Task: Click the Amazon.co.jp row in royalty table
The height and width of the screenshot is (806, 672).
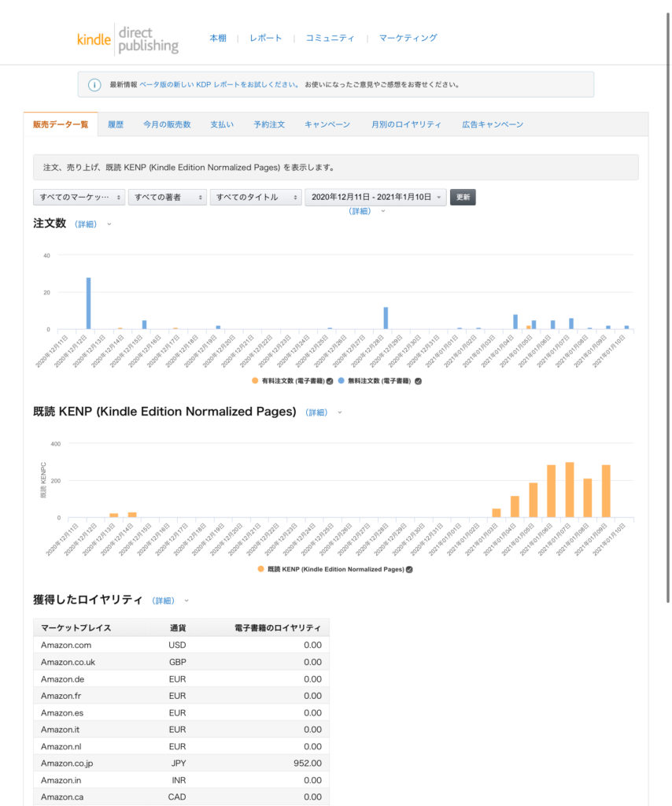Action: [x=181, y=763]
